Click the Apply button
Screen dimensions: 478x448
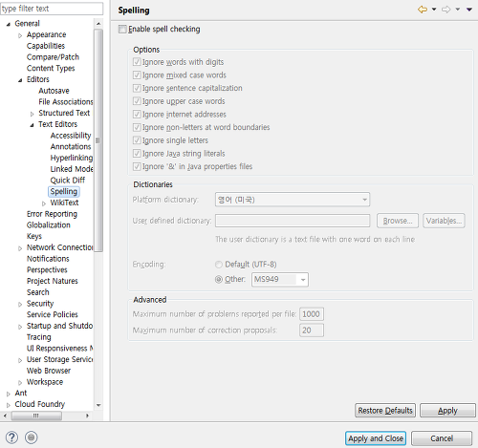coord(447,410)
